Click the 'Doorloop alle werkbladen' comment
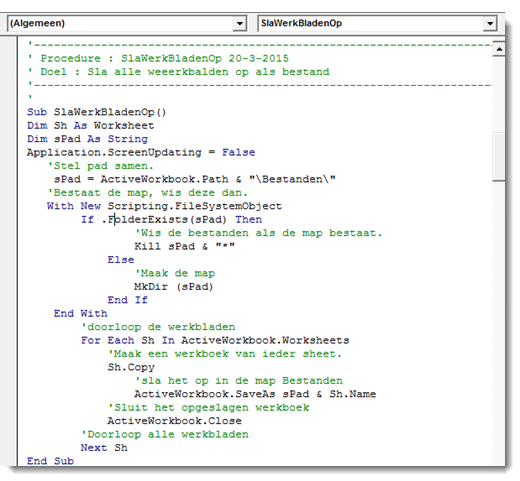520x481 pixels. [x=165, y=434]
